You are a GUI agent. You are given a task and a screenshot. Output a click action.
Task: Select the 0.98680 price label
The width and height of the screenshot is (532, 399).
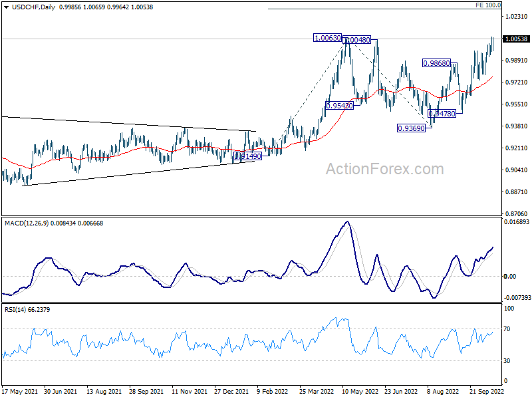[x=436, y=63]
